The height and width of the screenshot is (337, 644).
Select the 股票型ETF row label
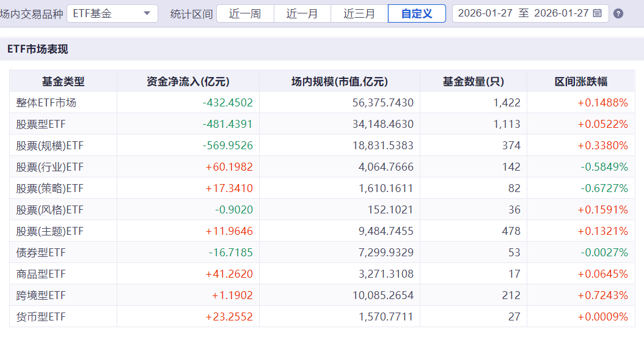(x=41, y=124)
